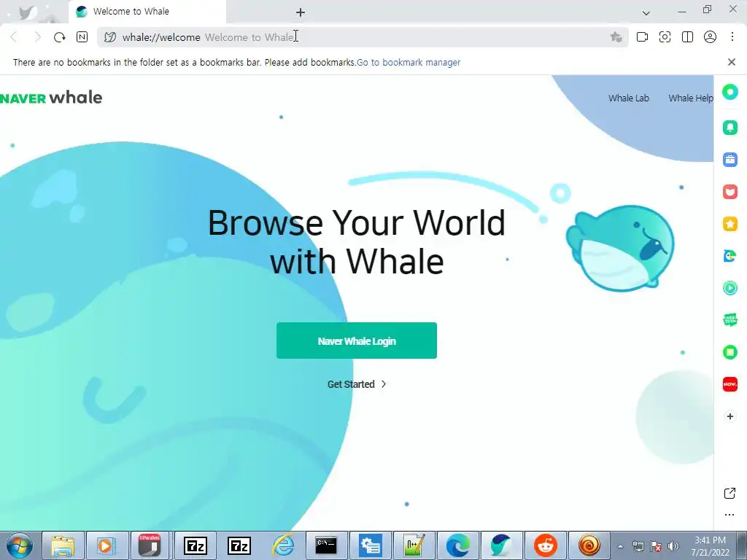This screenshot has height=560, width=747.
Task: Open the green play-button media sidebar icon
Action: pyautogui.click(x=729, y=288)
